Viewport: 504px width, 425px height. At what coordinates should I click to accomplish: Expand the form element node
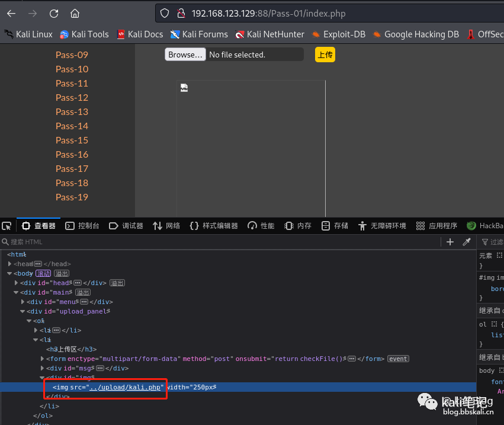coord(42,359)
